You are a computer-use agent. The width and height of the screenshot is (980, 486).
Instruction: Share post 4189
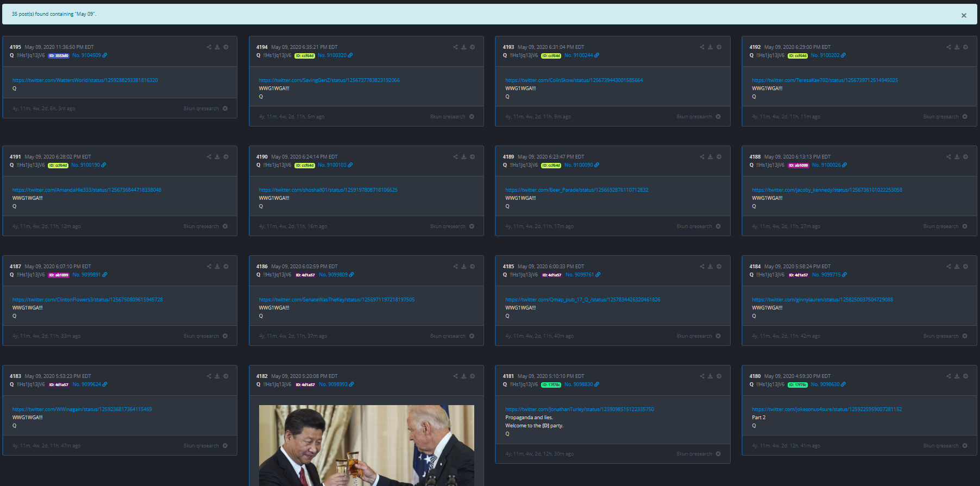coord(702,157)
